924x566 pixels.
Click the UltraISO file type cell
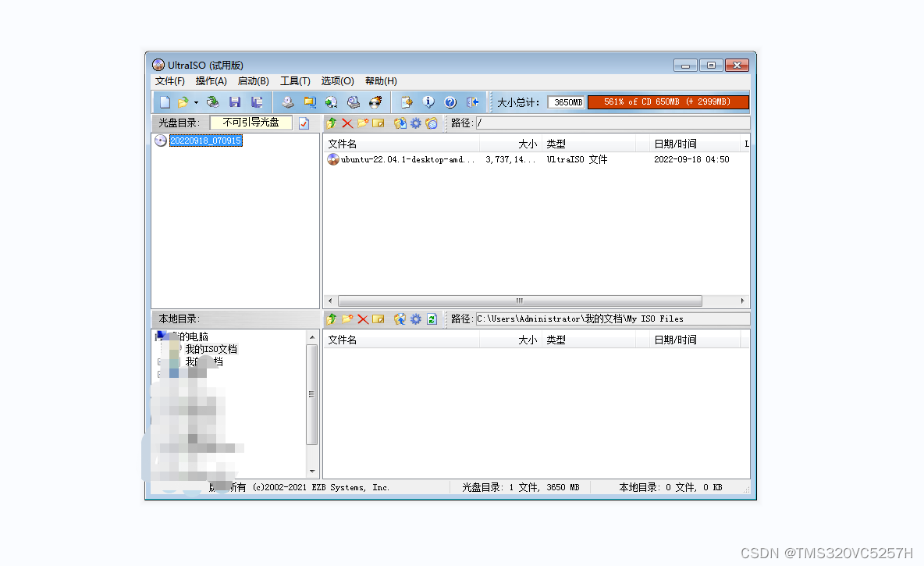pyautogui.click(x=577, y=159)
